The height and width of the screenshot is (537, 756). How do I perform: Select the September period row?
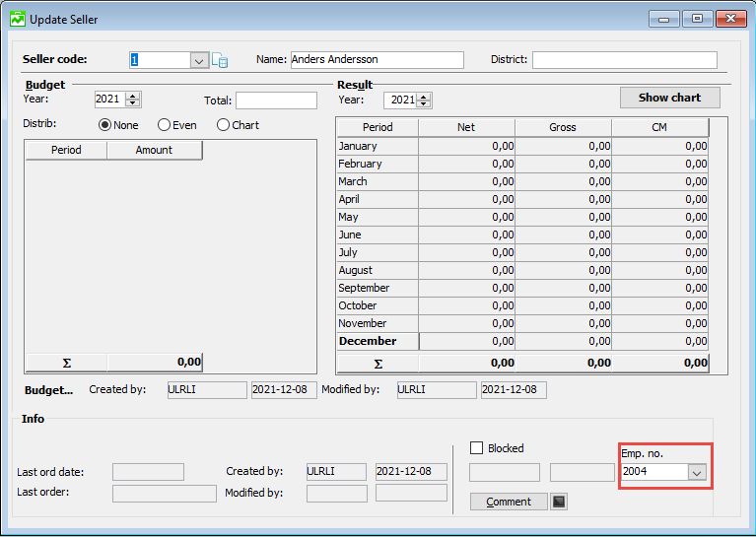tap(522, 288)
